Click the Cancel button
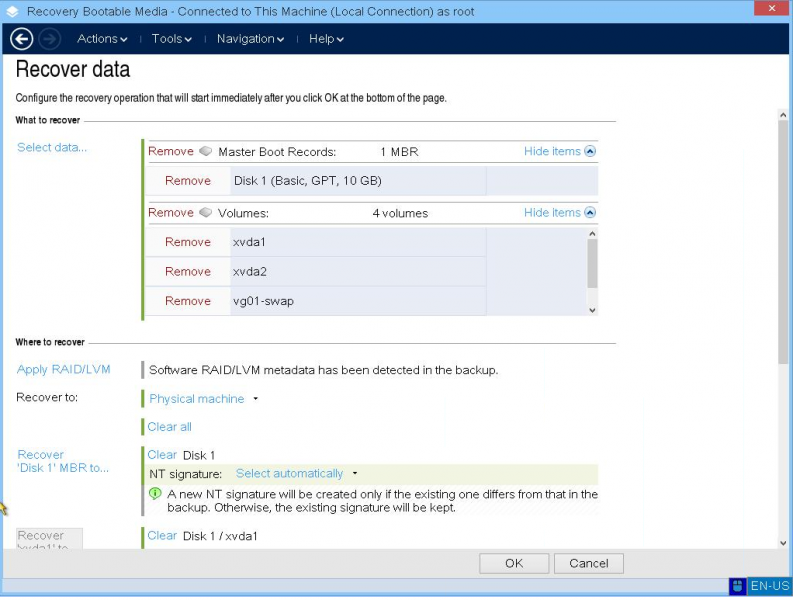The image size is (793, 600). coord(589,563)
